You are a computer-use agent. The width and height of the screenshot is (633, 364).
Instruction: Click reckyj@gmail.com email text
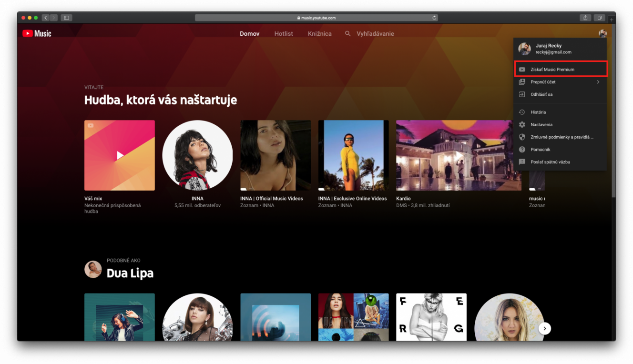pyautogui.click(x=553, y=52)
